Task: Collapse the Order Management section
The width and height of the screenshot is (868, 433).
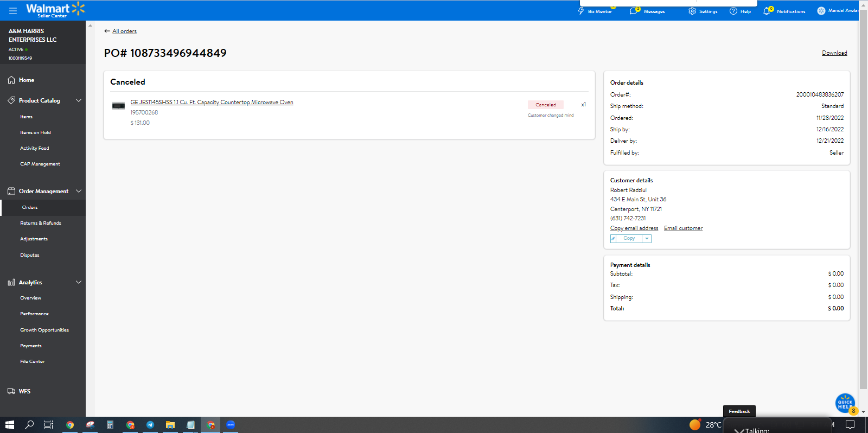Action: pos(79,191)
